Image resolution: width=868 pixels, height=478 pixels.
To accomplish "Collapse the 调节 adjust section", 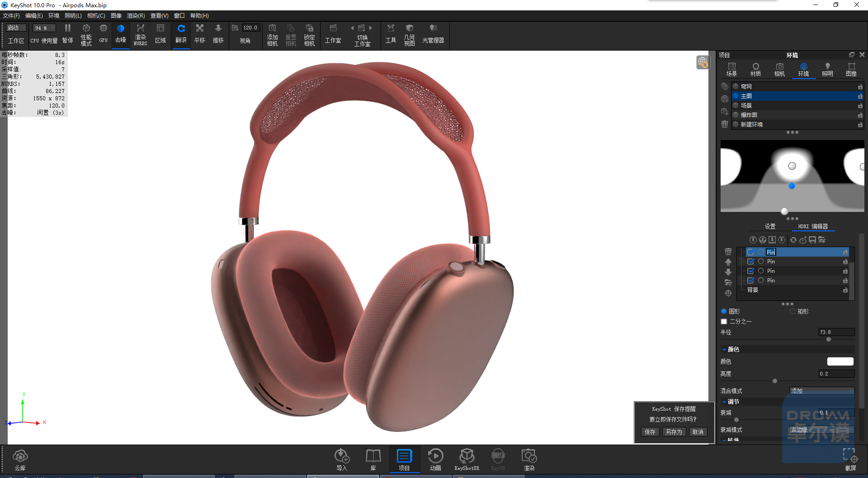I will pyautogui.click(x=724, y=402).
